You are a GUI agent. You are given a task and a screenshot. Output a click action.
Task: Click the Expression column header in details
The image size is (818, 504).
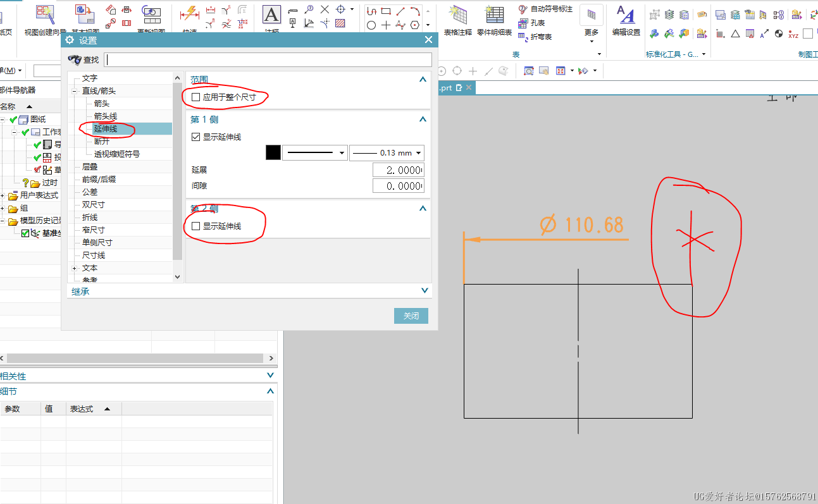94,409
